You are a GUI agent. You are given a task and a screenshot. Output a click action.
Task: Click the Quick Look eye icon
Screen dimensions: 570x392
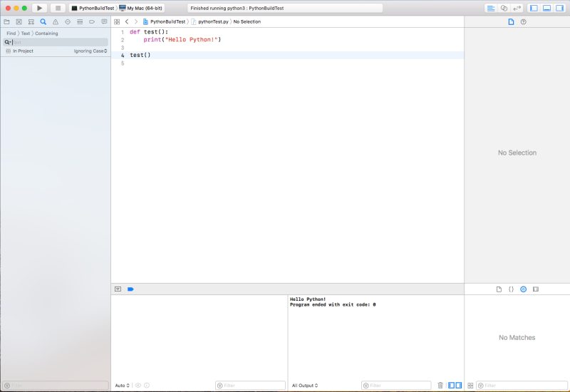click(x=138, y=386)
